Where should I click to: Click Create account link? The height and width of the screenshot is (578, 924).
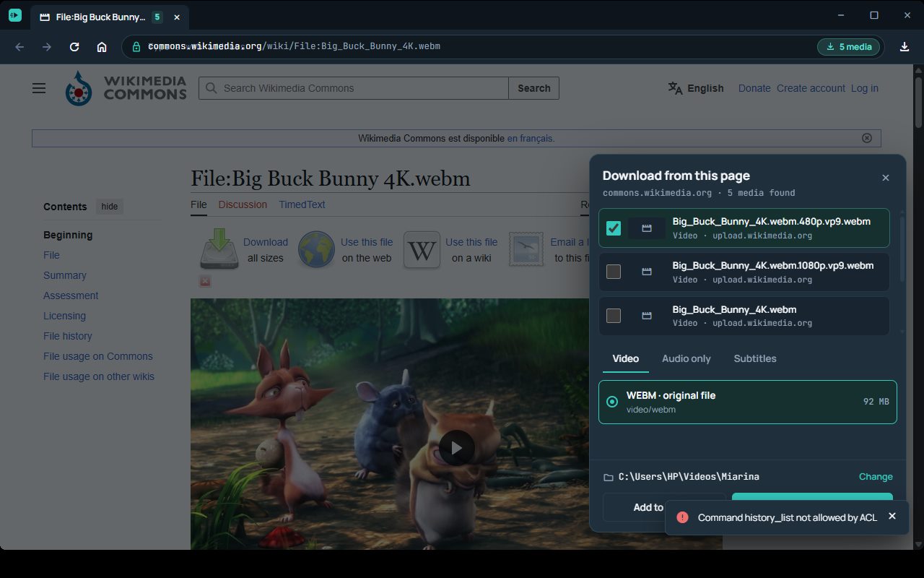click(811, 88)
